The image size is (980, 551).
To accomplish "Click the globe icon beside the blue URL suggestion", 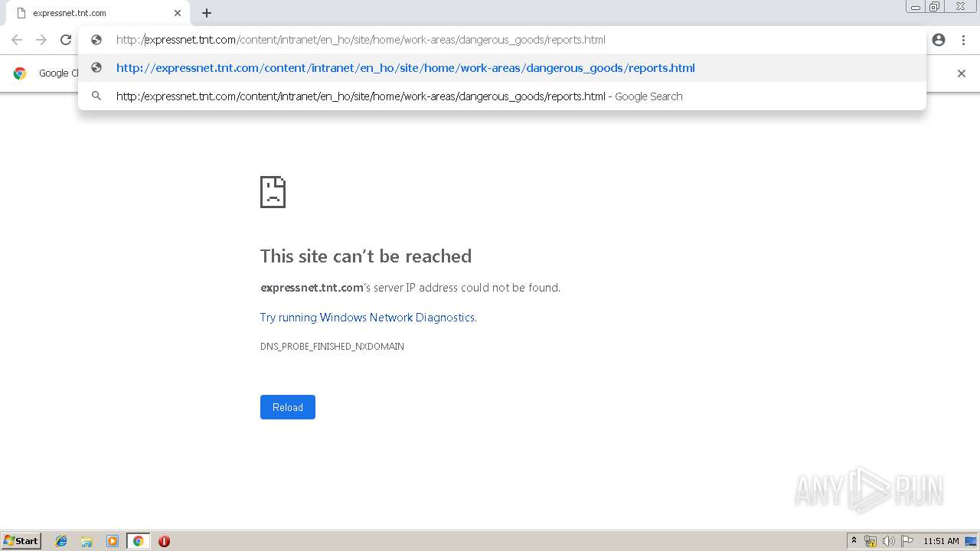I will pos(96,67).
